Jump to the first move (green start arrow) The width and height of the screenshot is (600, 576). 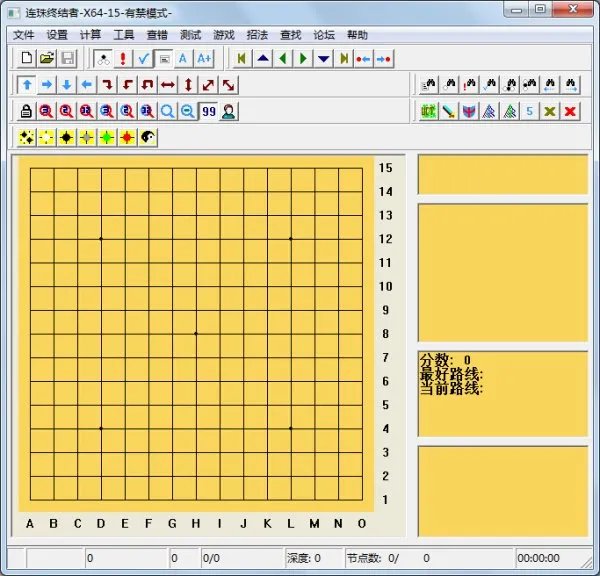tap(241, 59)
